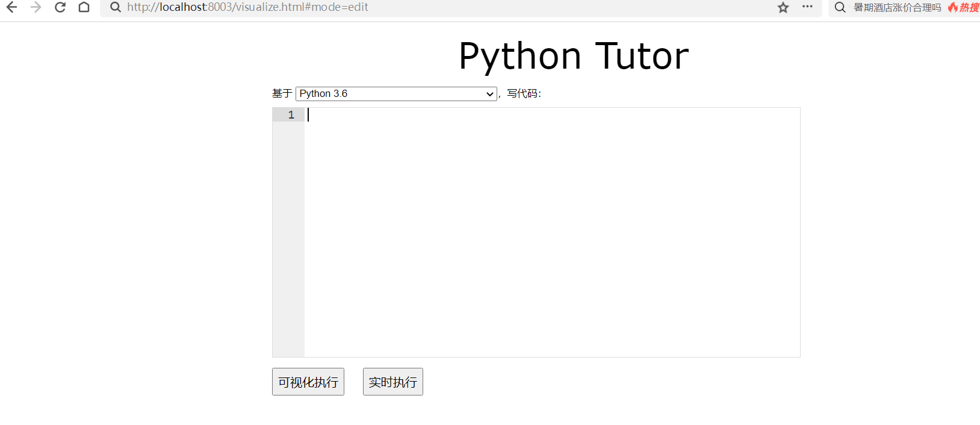Focus the browser search box with 暑期酒店涨价合理吗
The height and width of the screenshot is (425, 980).
click(x=897, y=7)
